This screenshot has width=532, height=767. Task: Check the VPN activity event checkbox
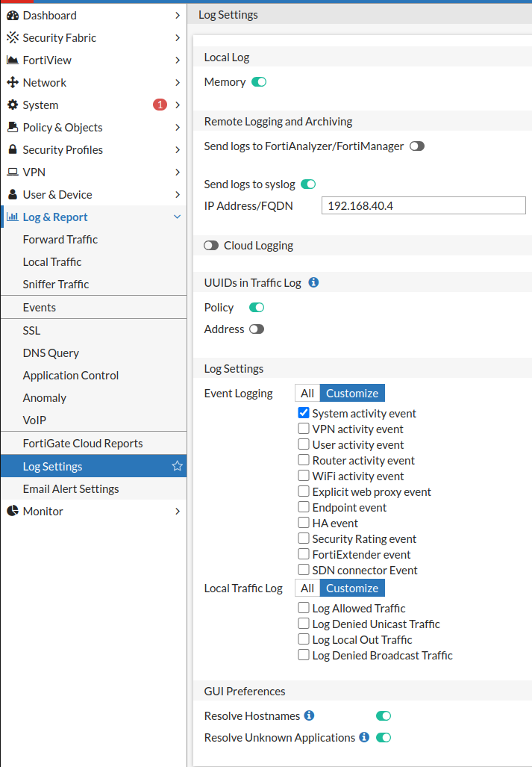(303, 429)
